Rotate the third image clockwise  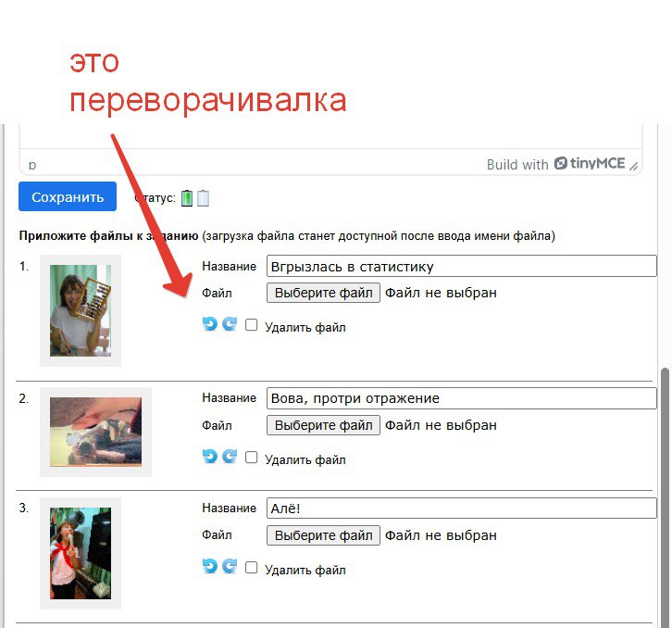(229, 567)
